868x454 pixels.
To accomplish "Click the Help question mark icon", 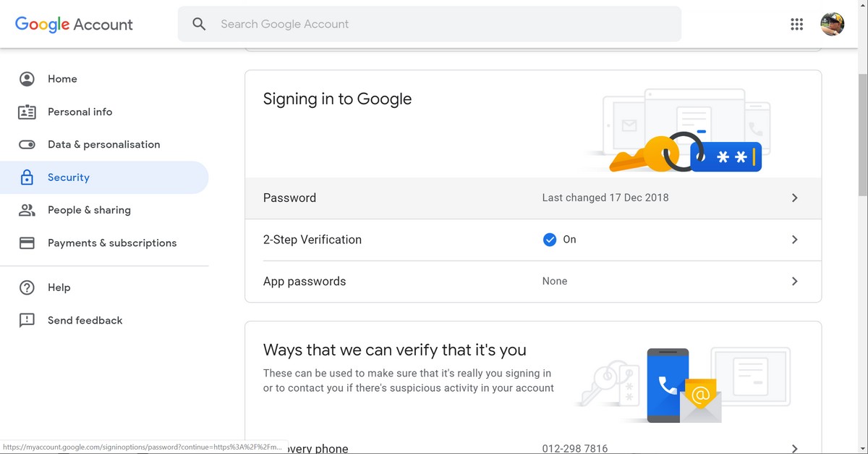I will click(27, 287).
